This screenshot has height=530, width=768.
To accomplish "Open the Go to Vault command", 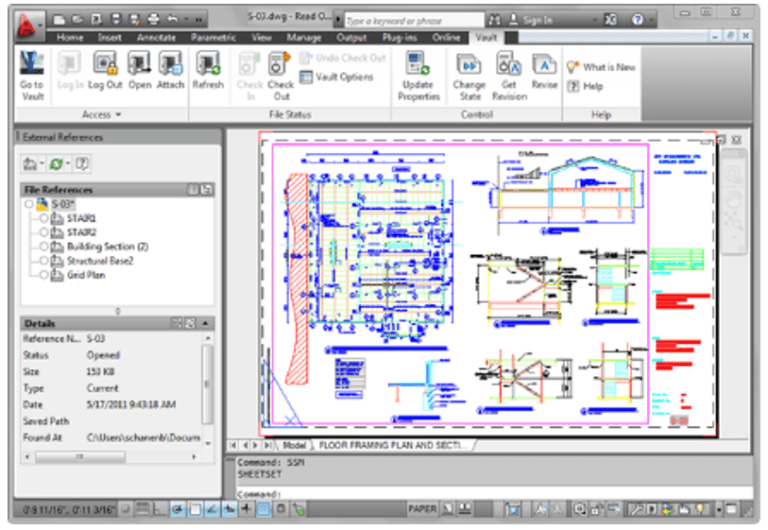I will (x=32, y=75).
